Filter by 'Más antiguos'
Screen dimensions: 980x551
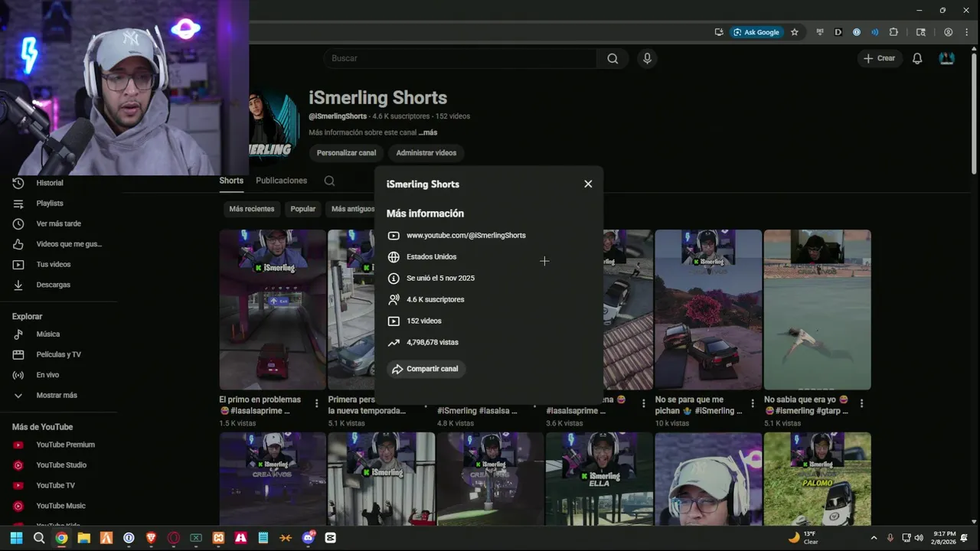[353, 209]
